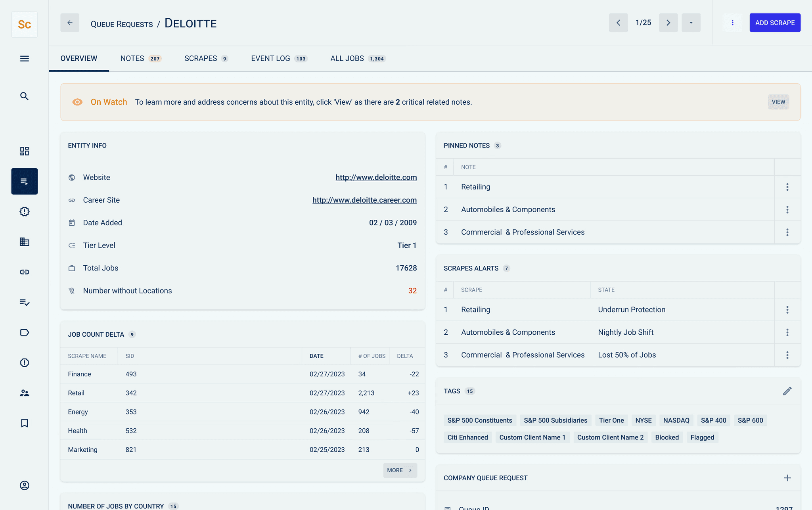Open the Event Log tab

[279, 58]
